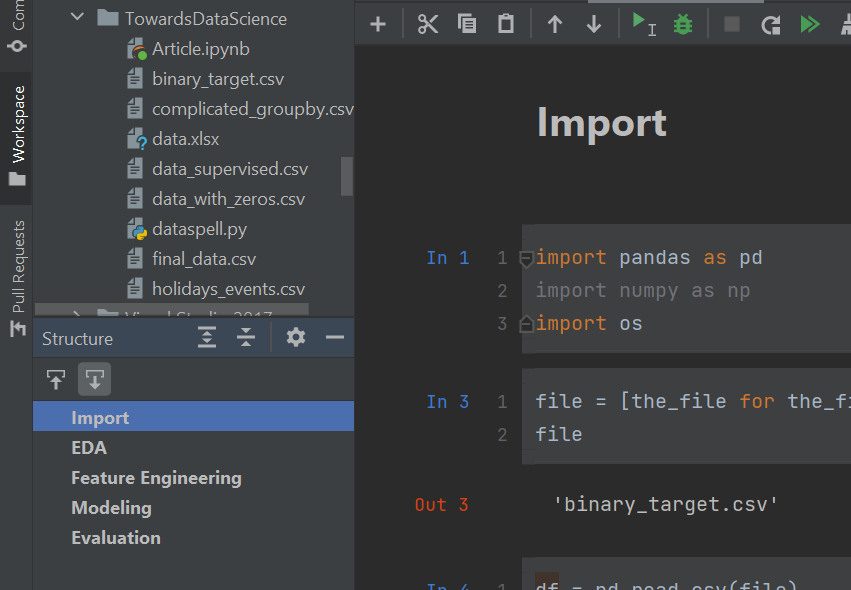Collapse the TowardsDataScience folder
Image resolution: width=851 pixels, height=590 pixels.
(78, 19)
